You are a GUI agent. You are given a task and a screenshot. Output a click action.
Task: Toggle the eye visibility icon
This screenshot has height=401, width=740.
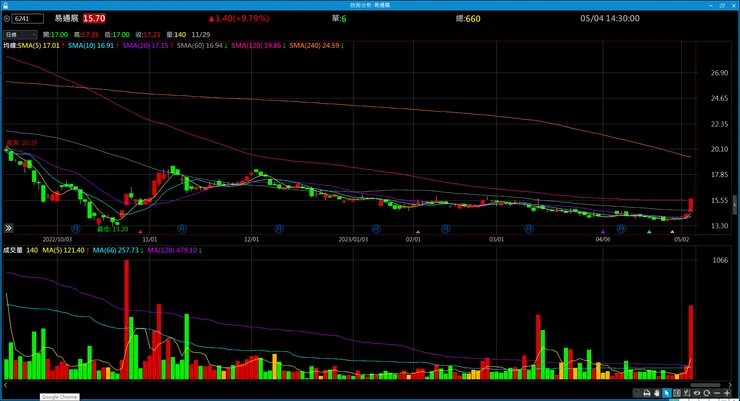click(697, 393)
